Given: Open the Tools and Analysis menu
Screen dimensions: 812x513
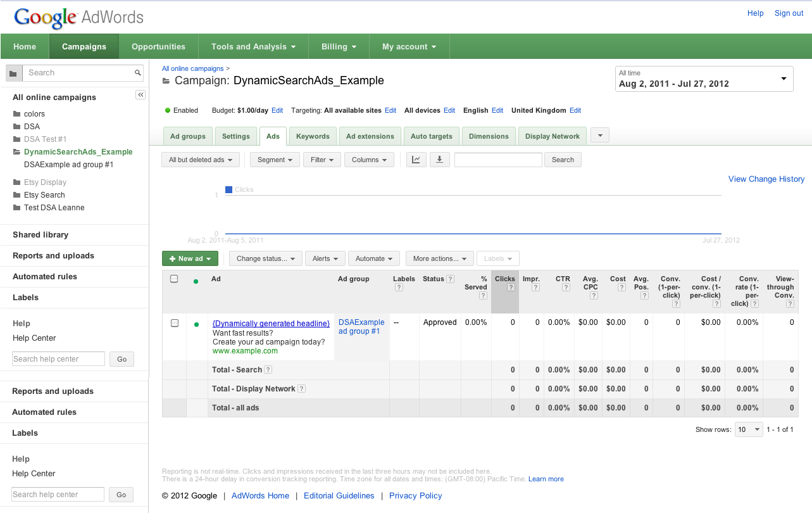Looking at the screenshot, I should (x=253, y=46).
